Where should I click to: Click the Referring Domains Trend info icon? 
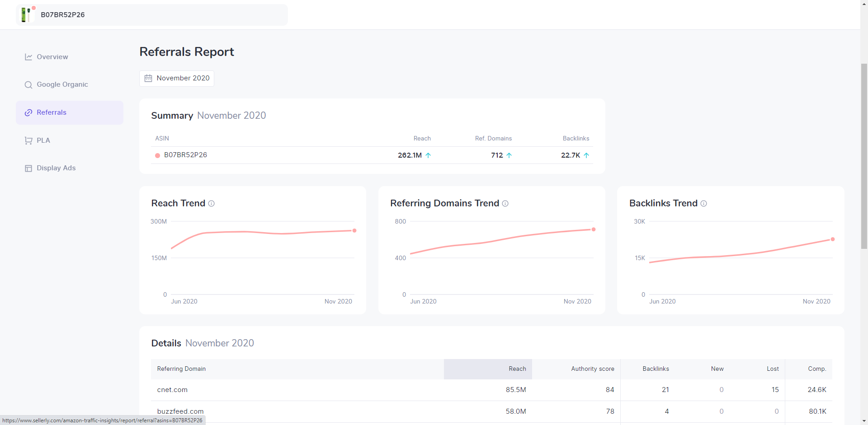pyautogui.click(x=505, y=204)
